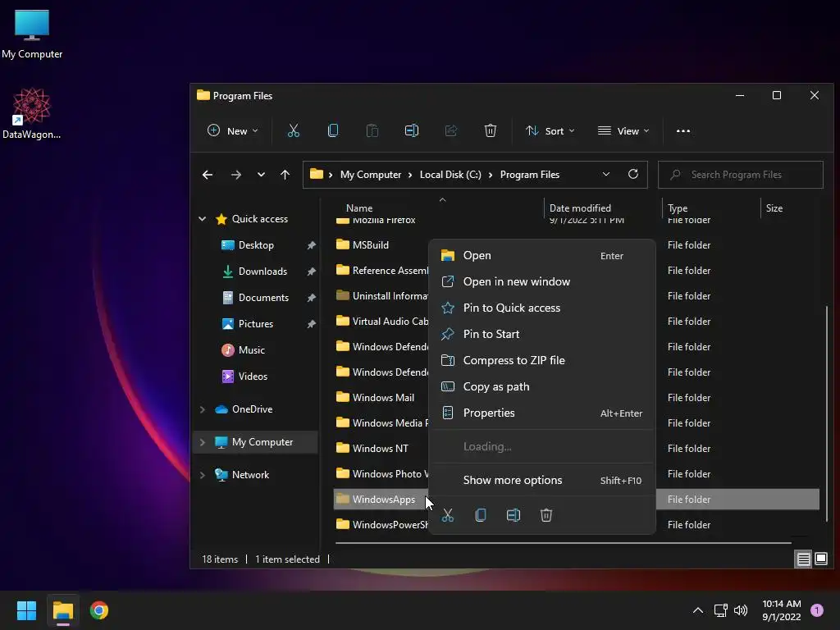
Task: Click the Copy icon in the context menu
Action: pyautogui.click(x=481, y=515)
